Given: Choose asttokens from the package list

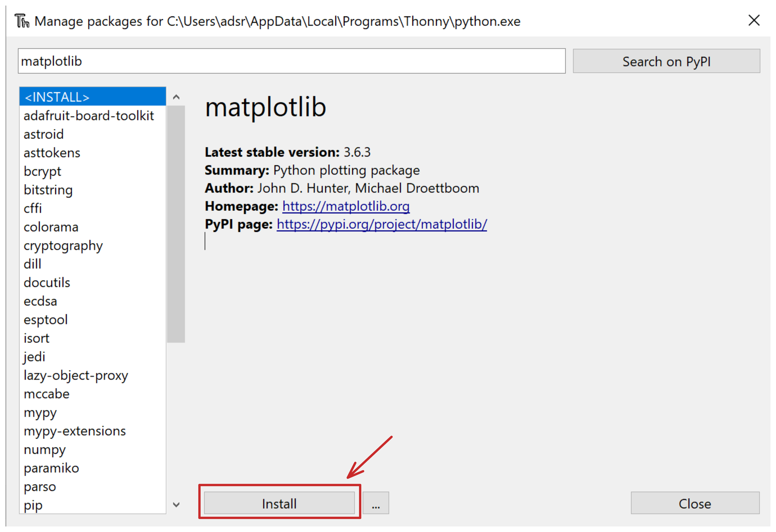Looking at the screenshot, I should (93, 153).
